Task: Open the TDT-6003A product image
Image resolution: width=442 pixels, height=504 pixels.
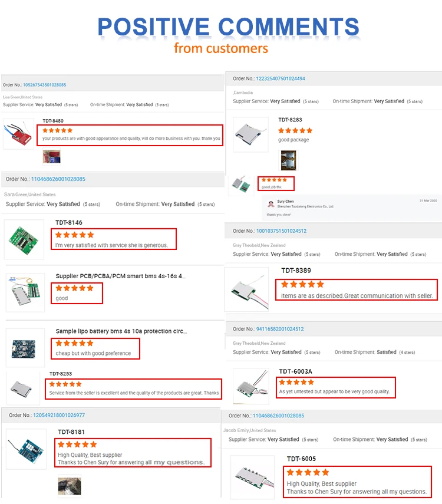Action: pos(250,386)
